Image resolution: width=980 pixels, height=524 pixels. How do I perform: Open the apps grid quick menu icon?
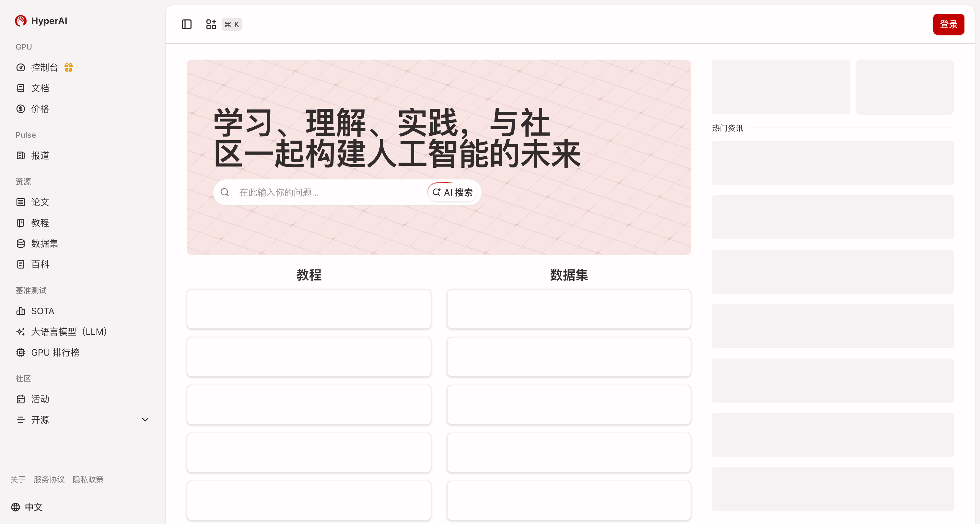[x=211, y=24]
